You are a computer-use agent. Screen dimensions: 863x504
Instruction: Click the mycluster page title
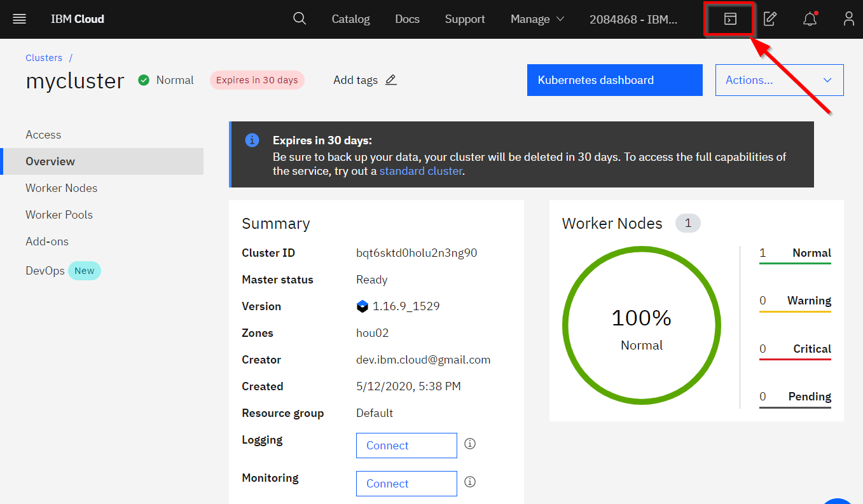(75, 81)
